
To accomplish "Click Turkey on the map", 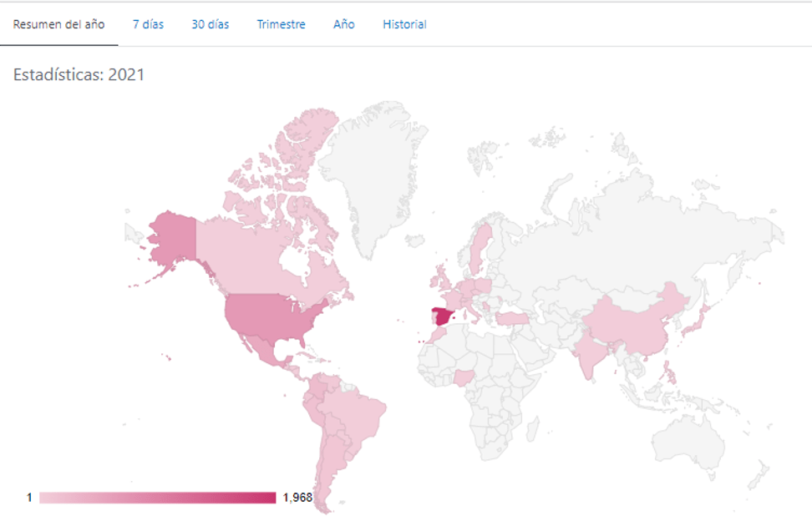I will 511,318.
